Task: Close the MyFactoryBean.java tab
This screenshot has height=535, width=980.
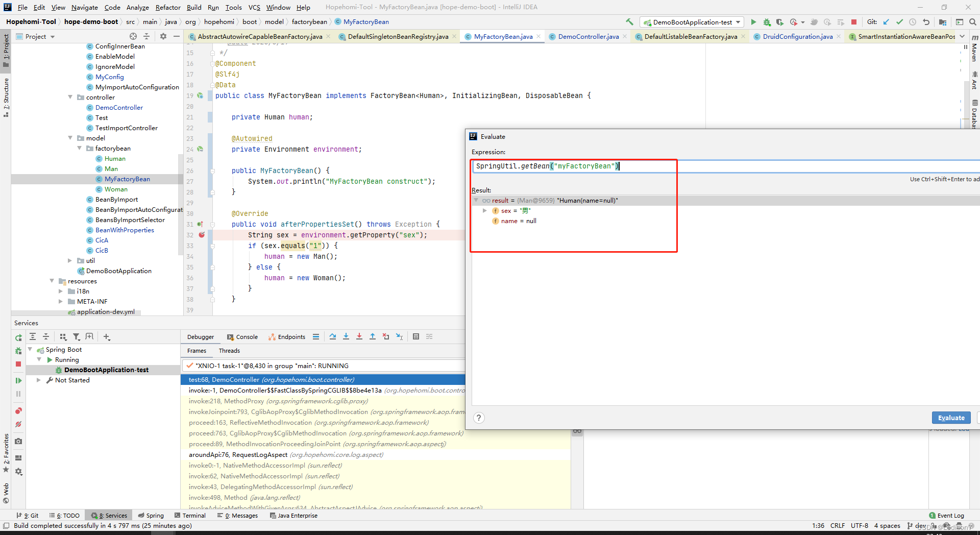Action: 538,36
